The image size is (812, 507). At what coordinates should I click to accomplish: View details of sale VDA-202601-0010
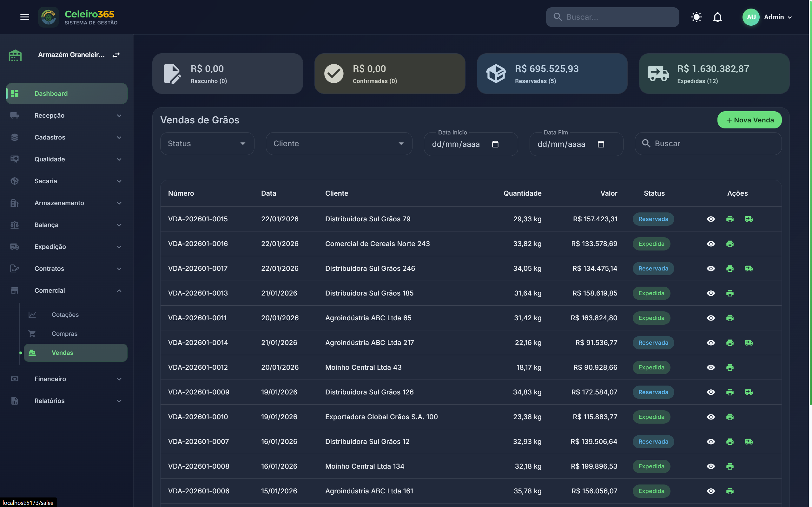[x=710, y=417]
